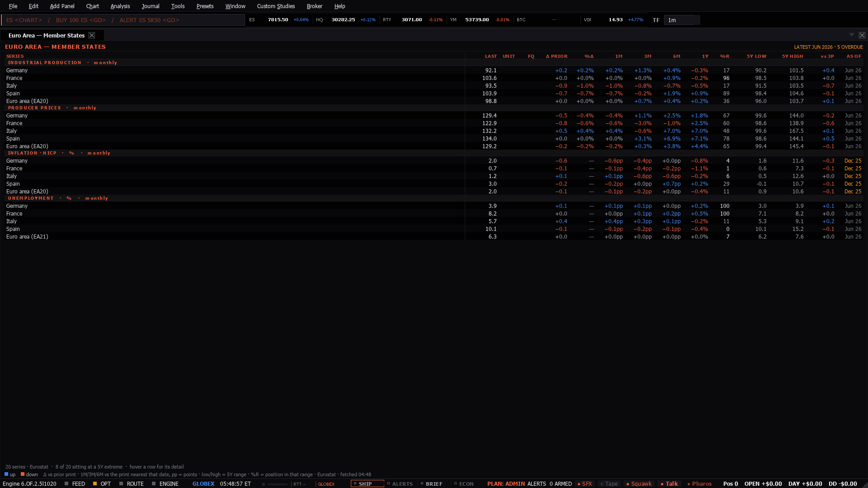Toggle the ECON status bar button

pos(464,483)
